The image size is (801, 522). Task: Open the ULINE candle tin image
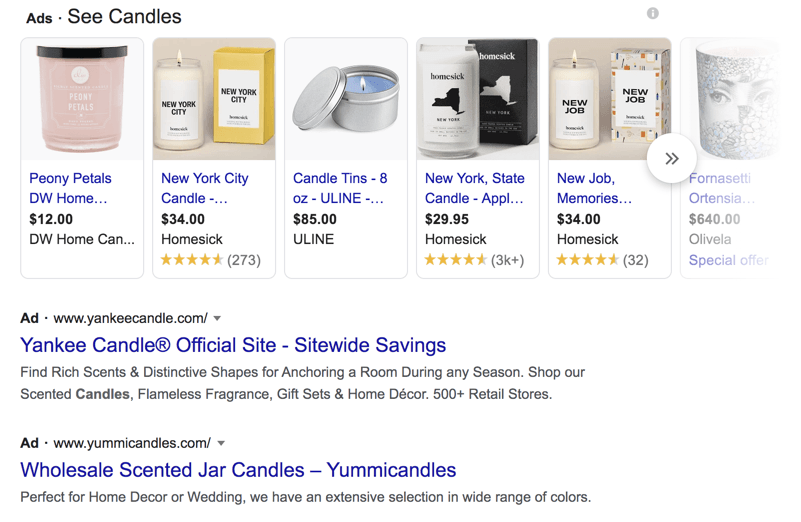coord(346,100)
